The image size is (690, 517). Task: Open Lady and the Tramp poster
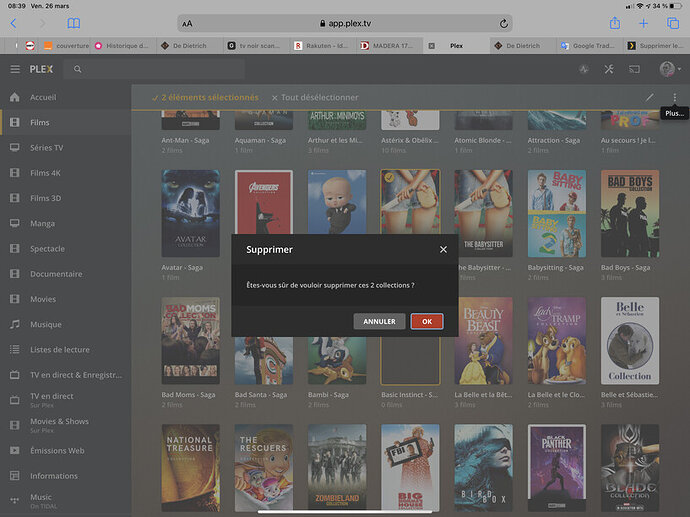[x=557, y=341]
